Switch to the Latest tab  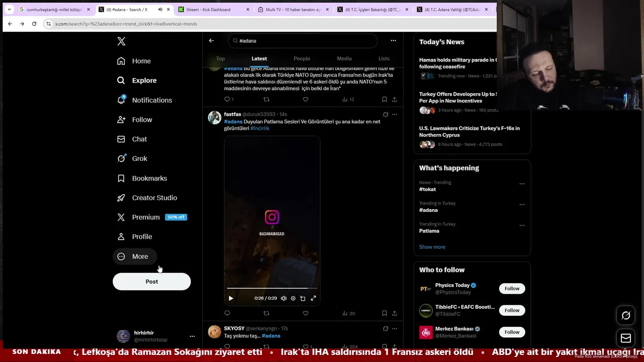point(259,59)
